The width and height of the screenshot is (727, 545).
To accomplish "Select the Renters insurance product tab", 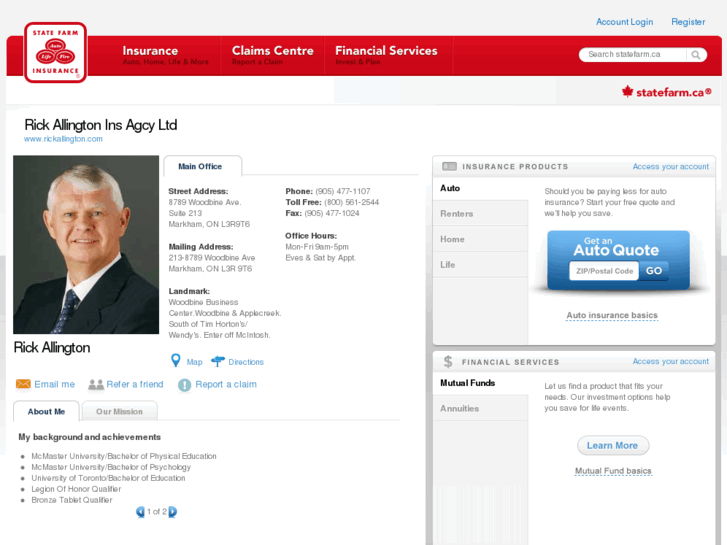I will point(480,213).
